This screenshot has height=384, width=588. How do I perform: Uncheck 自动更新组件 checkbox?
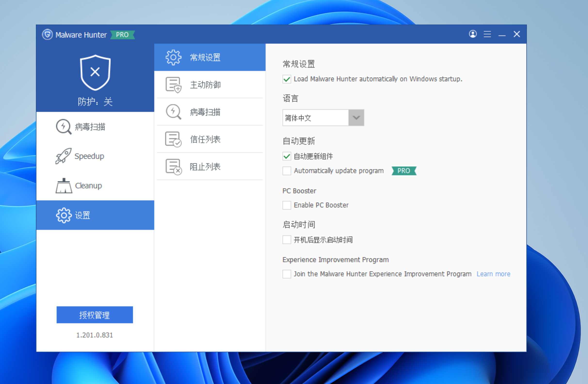[x=287, y=156]
